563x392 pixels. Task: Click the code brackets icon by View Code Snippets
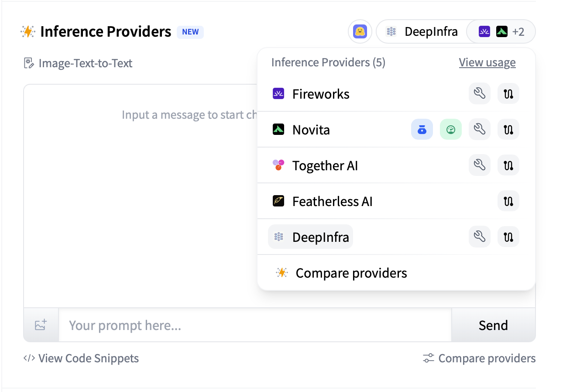point(29,358)
